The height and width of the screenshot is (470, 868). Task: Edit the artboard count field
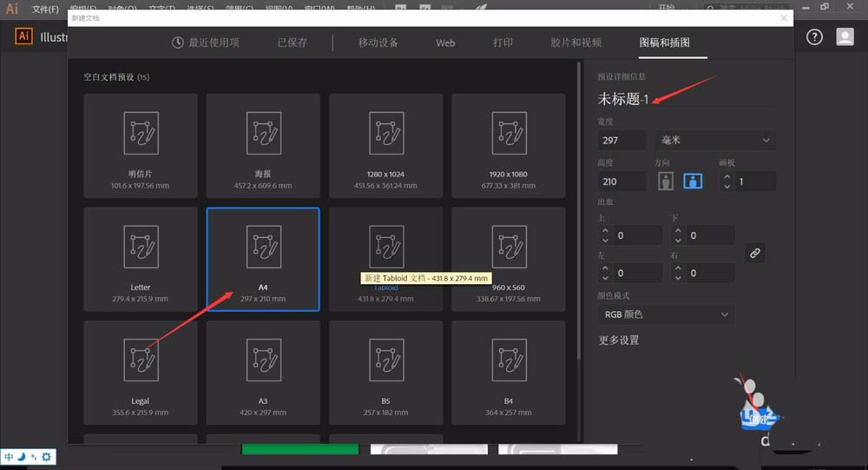pyautogui.click(x=754, y=182)
